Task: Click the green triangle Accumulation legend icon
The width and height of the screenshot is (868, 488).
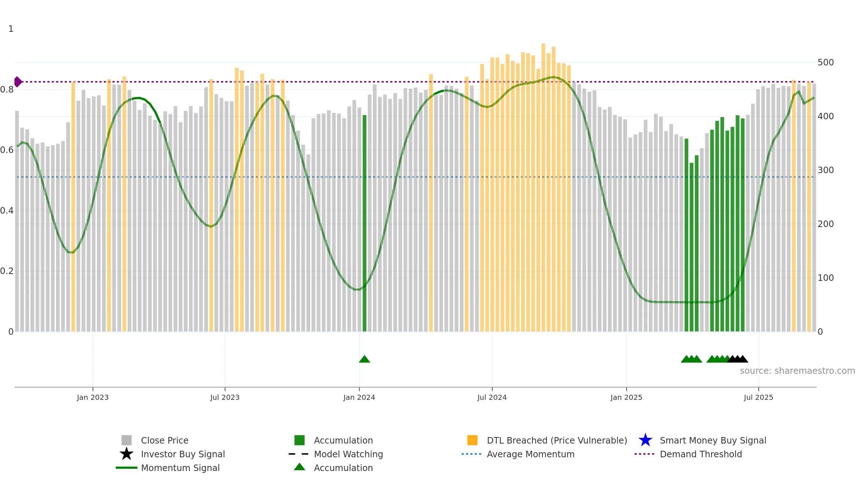Action: [299, 467]
